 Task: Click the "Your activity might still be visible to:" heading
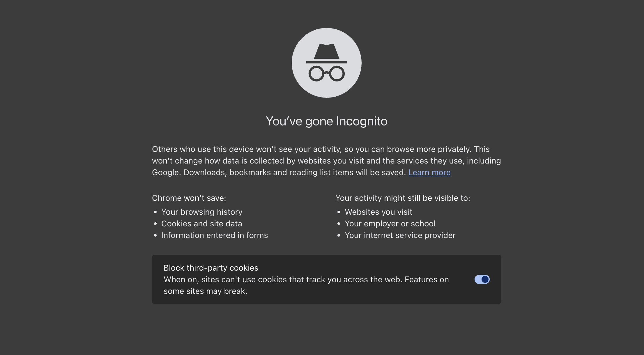(x=403, y=198)
